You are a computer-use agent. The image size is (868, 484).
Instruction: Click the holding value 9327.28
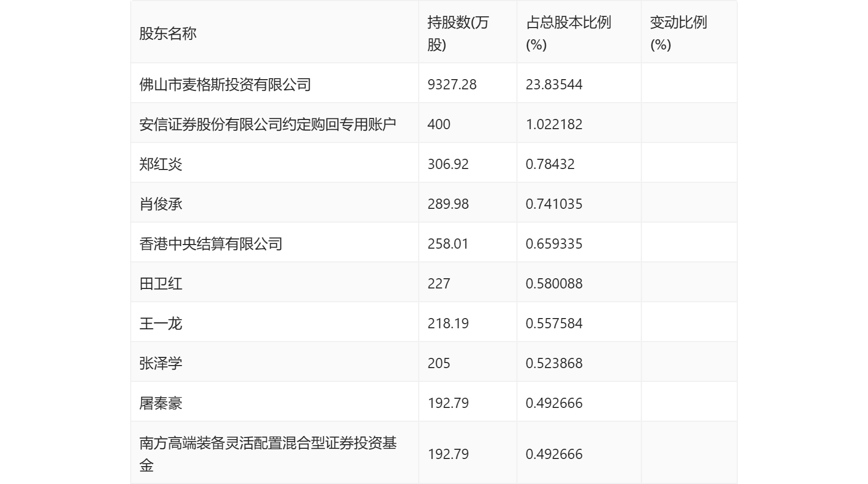tap(452, 84)
